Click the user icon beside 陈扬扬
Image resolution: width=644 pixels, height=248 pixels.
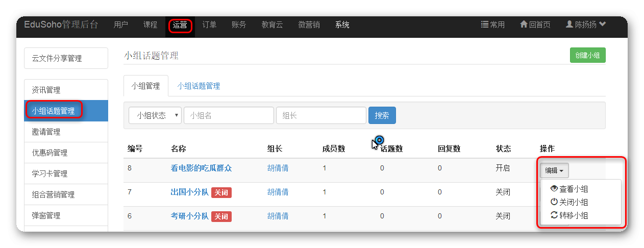click(x=570, y=24)
